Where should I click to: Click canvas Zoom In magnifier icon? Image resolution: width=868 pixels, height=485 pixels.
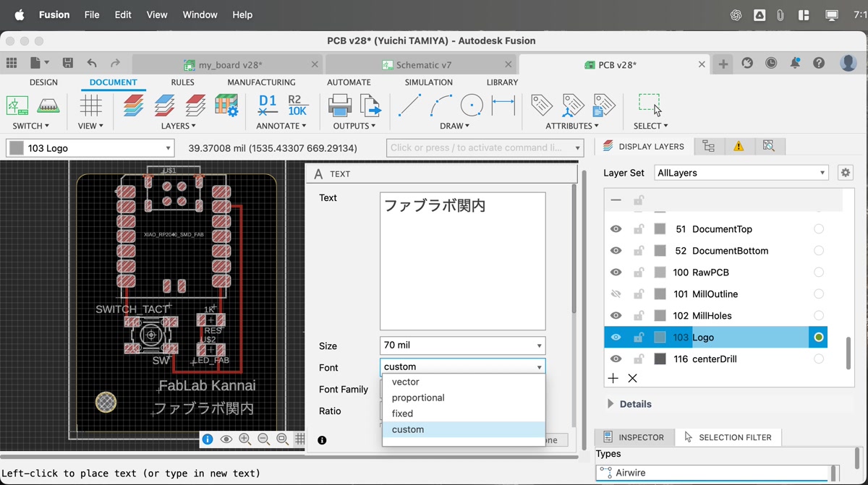pyautogui.click(x=245, y=439)
